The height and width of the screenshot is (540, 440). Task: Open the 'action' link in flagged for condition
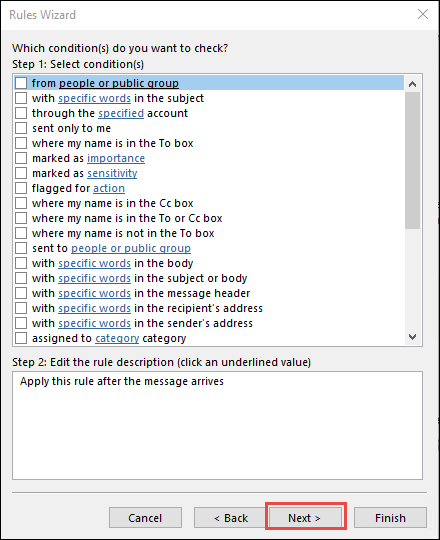[x=109, y=188]
